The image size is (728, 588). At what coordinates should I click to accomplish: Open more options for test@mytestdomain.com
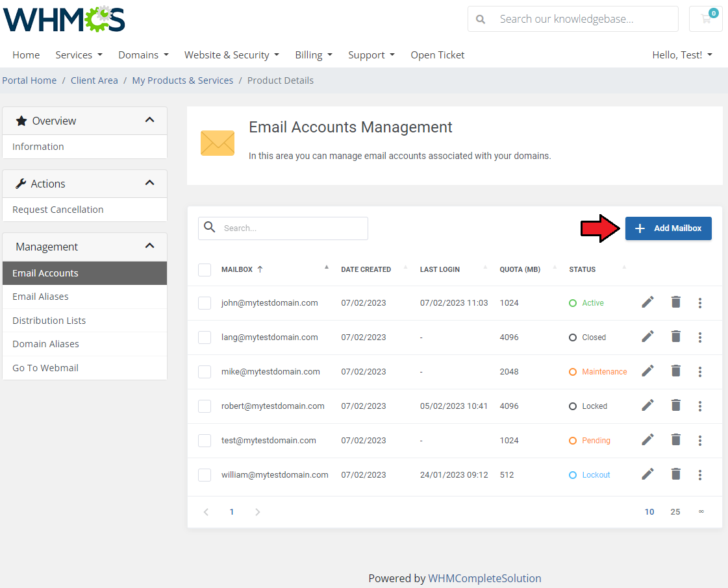pos(700,441)
